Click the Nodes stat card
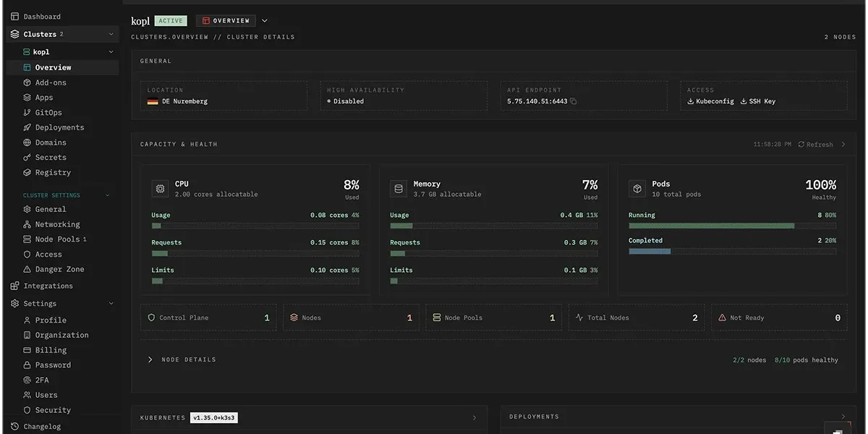868x434 pixels. [x=352, y=318]
